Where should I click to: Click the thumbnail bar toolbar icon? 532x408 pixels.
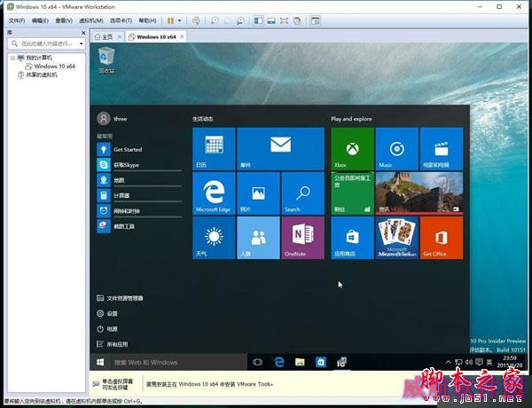coord(271,20)
